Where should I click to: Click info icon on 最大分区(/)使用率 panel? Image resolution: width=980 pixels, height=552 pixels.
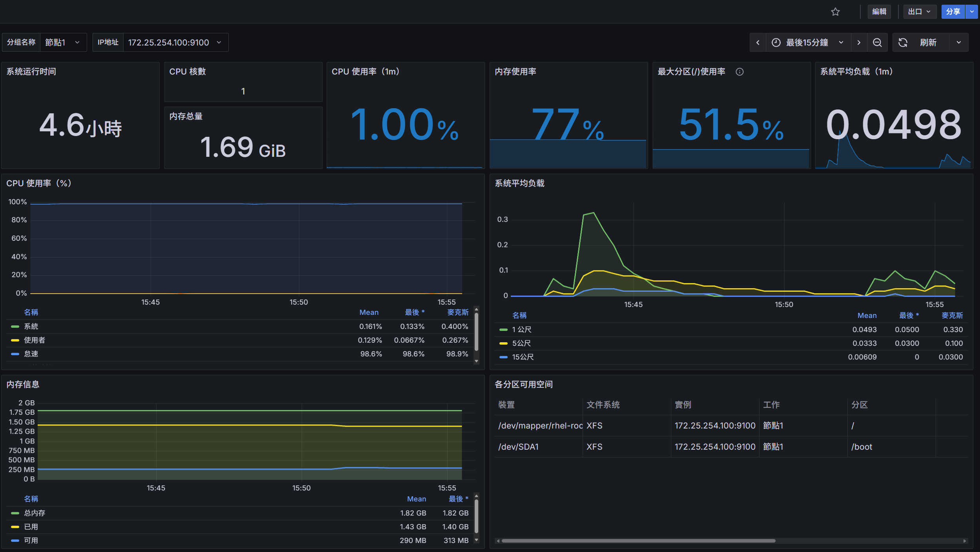pyautogui.click(x=740, y=72)
